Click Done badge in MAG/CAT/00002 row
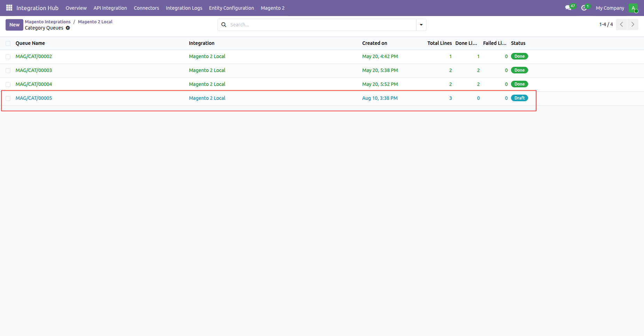 point(519,56)
